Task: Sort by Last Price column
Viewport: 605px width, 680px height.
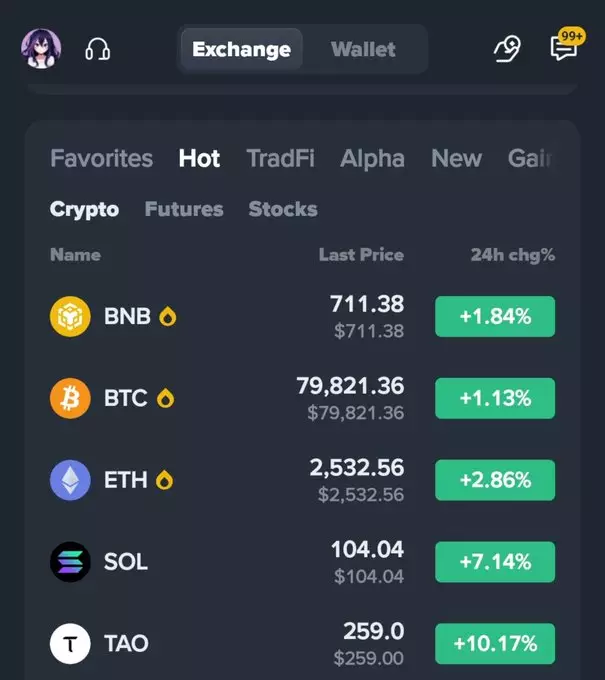Action: click(x=362, y=255)
